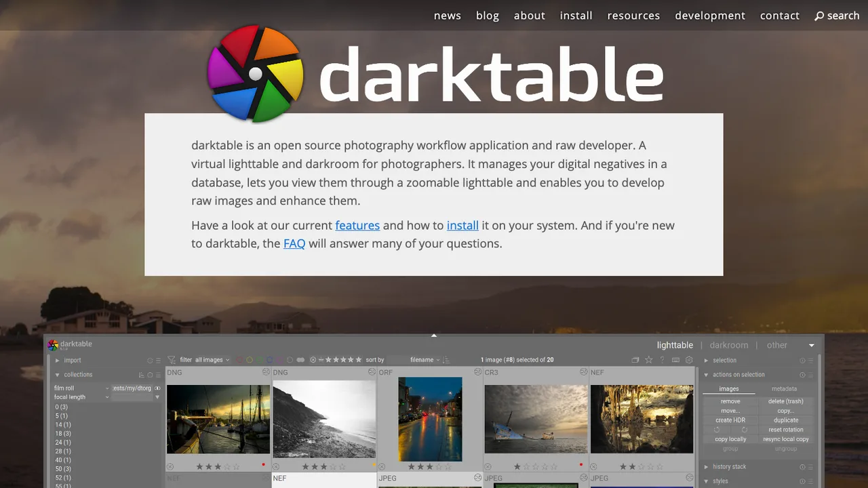Open presets menu icon on import module
This screenshot has height=488, width=868.
coord(158,361)
